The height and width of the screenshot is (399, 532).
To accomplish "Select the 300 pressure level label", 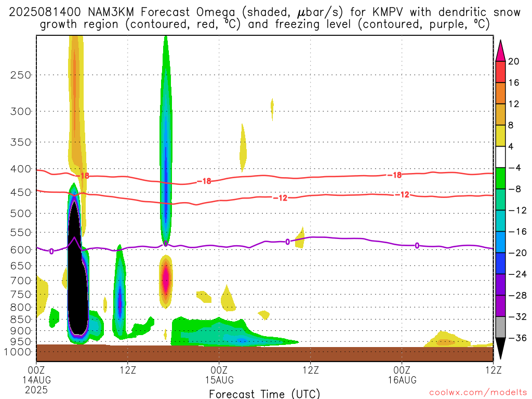I will [21, 111].
